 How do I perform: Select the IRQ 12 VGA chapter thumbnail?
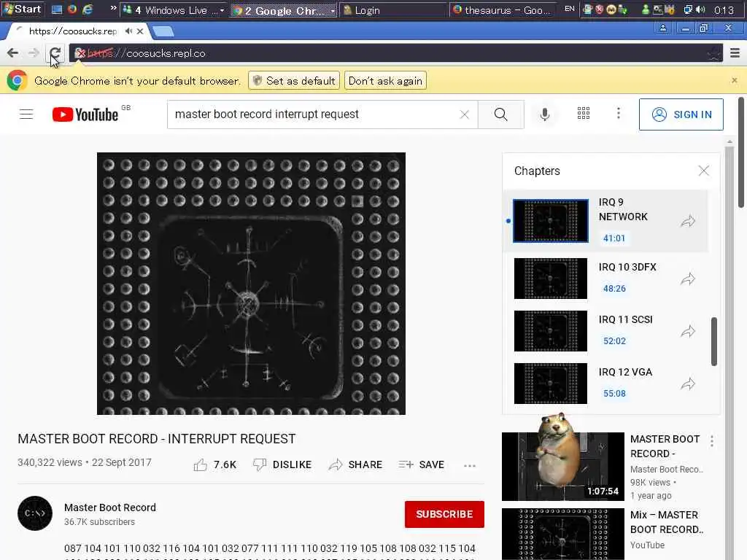pos(551,384)
